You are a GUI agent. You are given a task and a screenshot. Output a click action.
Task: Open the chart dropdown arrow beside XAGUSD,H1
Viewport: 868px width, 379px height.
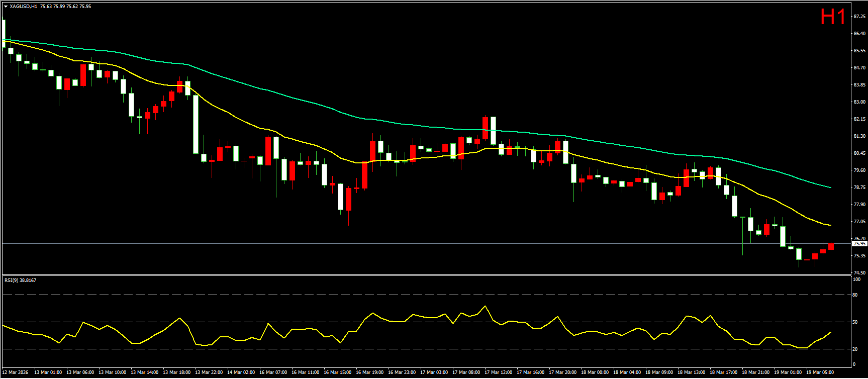pos(6,7)
